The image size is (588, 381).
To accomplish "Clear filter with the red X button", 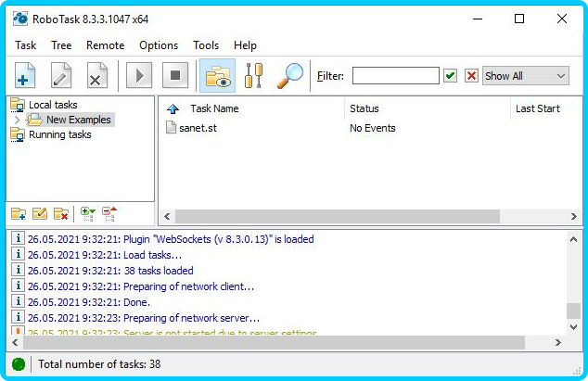I will pyautogui.click(x=471, y=76).
